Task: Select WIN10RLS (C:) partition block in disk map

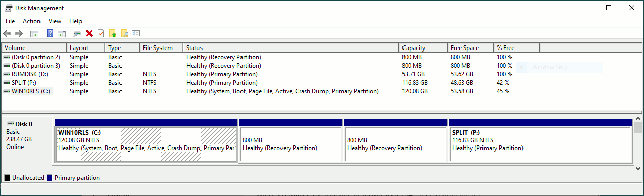Action: click(x=146, y=141)
